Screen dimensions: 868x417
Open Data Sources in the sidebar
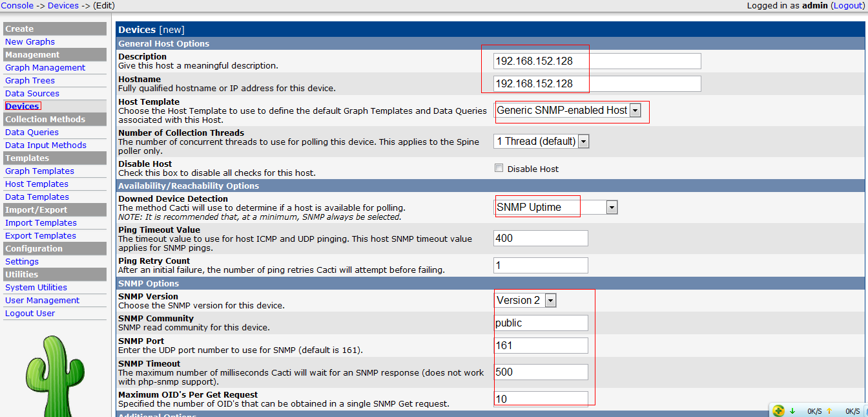click(x=32, y=94)
